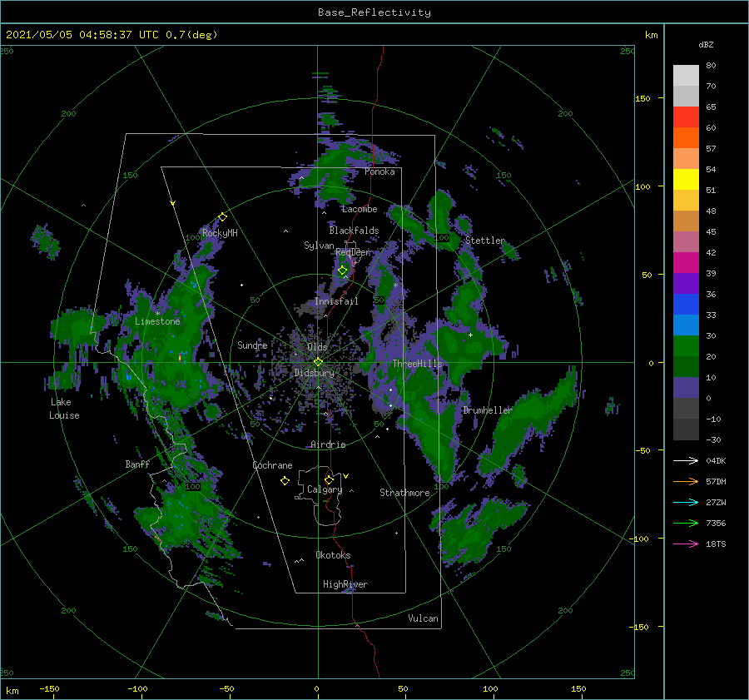The width and height of the screenshot is (749, 700).
Task: Select the yellow diamond marker beside RockyMH
Action: pos(222,217)
